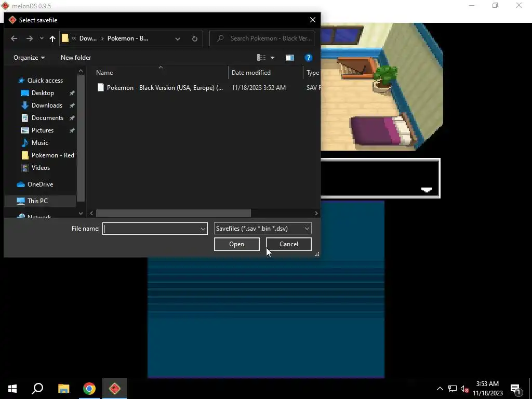Click the navigation pane scroll up arrow
This screenshot has height=399, width=532.
pos(81,71)
